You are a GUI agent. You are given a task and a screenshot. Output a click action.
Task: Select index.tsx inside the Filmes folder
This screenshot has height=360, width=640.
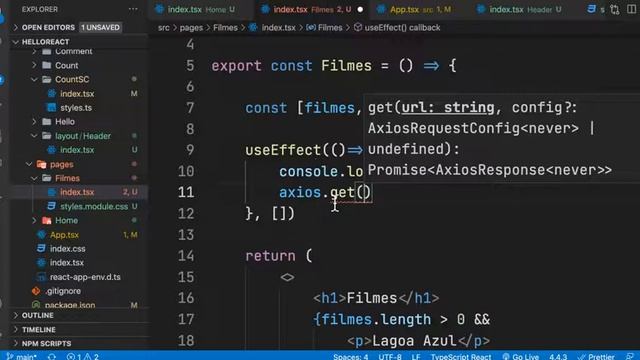77,192
